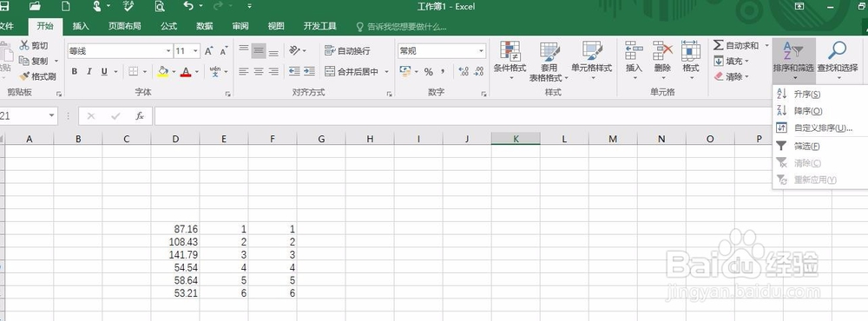Toggle Wrap Text (自动换行)
The height and width of the screenshot is (321, 868).
347,50
